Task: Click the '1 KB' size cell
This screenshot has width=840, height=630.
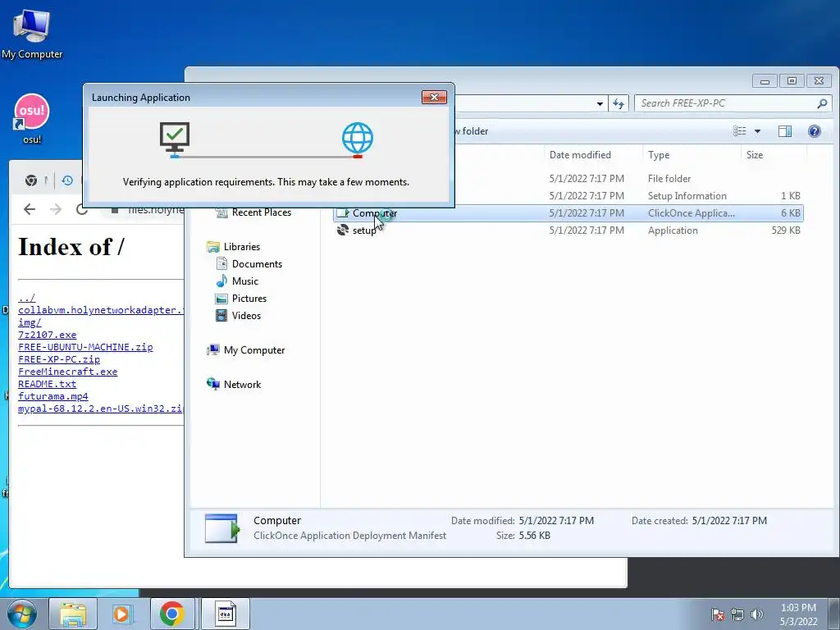Action: click(x=790, y=196)
